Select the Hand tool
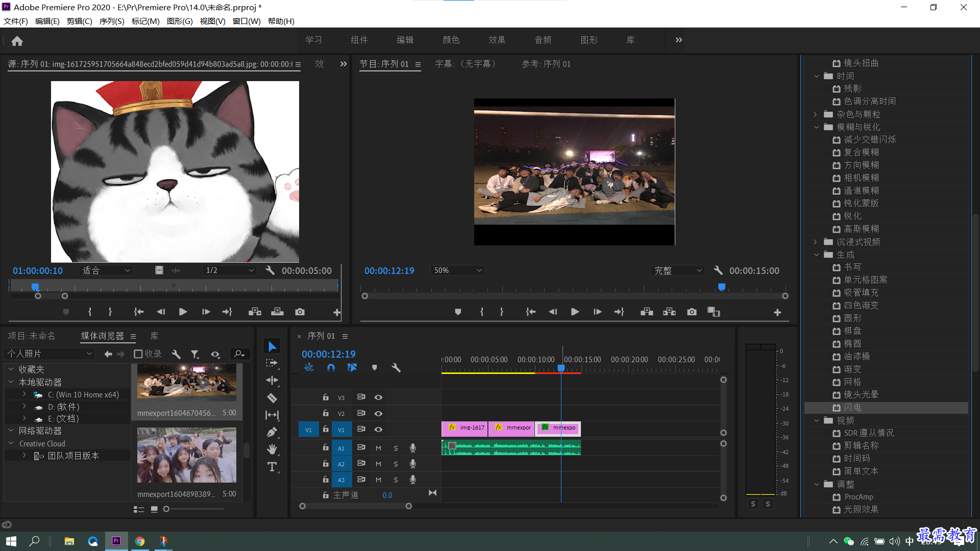 pyautogui.click(x=272, y=449)
